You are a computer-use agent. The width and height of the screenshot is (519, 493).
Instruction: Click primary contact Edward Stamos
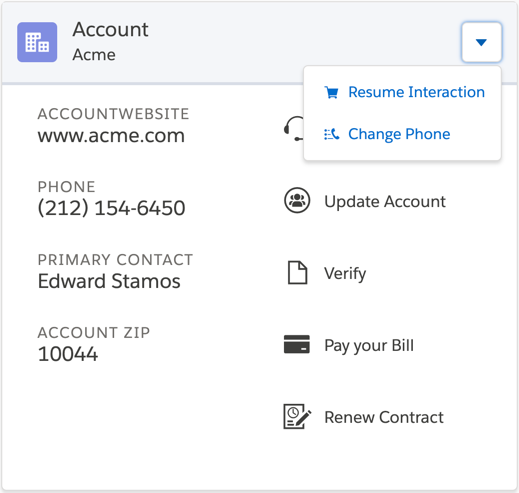click(109, 281)
